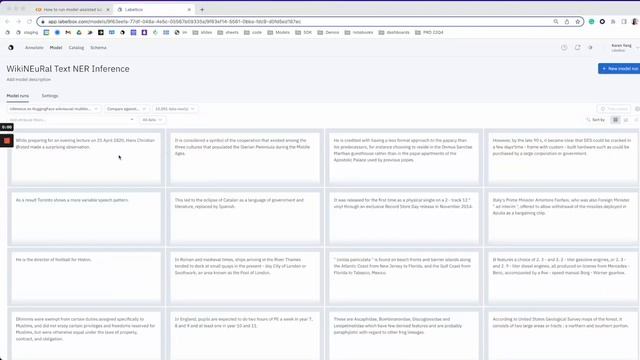Open the Schema section
The width and height of the screenshot is (640, 360).
coord(98,48)
